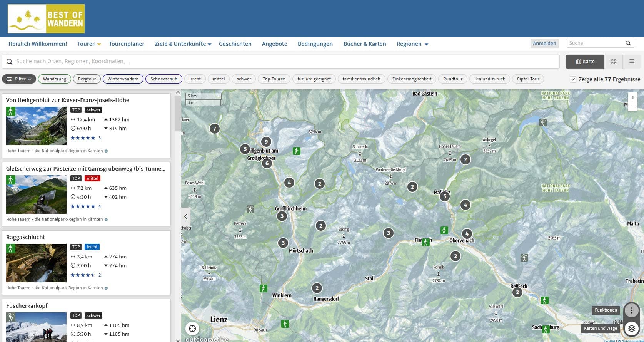Click the Raggaschlucht thumbnail image
644x342 pixels.
coord(36,263)
